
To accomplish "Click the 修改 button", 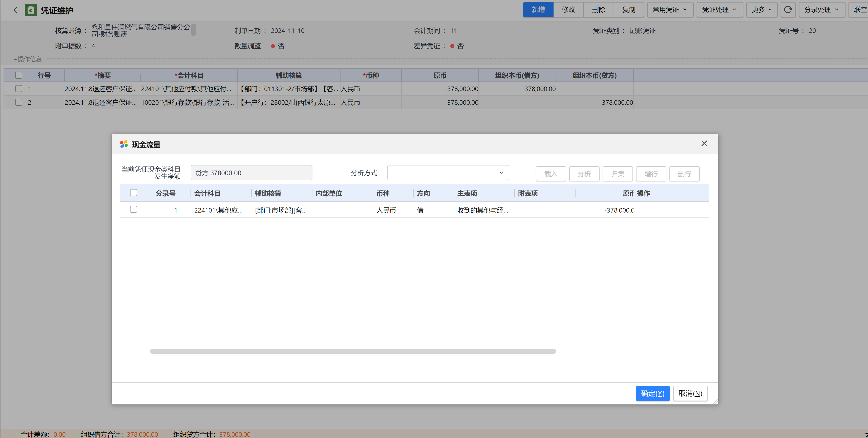I will pos(568,10).
